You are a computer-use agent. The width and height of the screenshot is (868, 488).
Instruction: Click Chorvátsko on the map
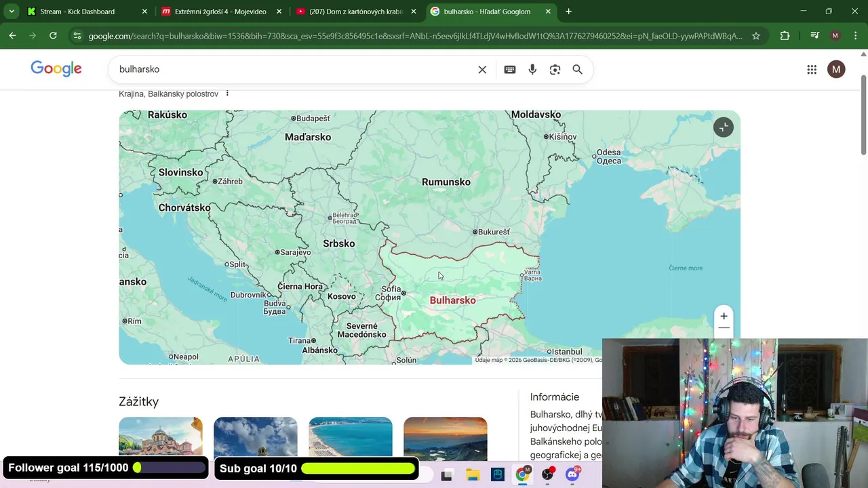[184, 207]
